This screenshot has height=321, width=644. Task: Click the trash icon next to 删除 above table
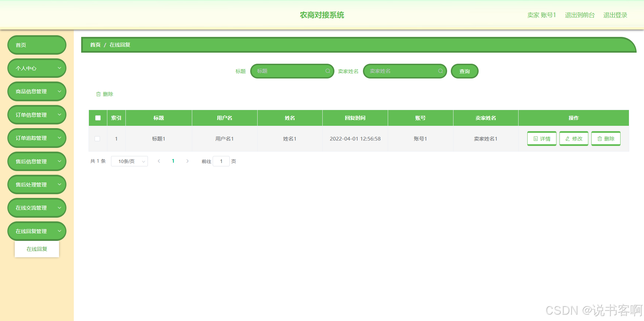click(x=98, y=94)
